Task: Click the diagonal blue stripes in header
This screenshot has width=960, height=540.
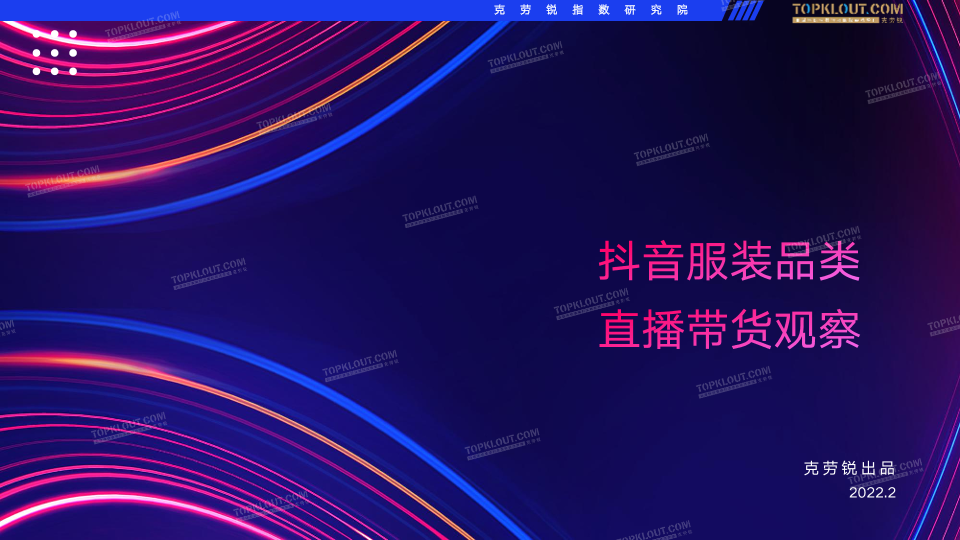Action: (x=741, y=10)
